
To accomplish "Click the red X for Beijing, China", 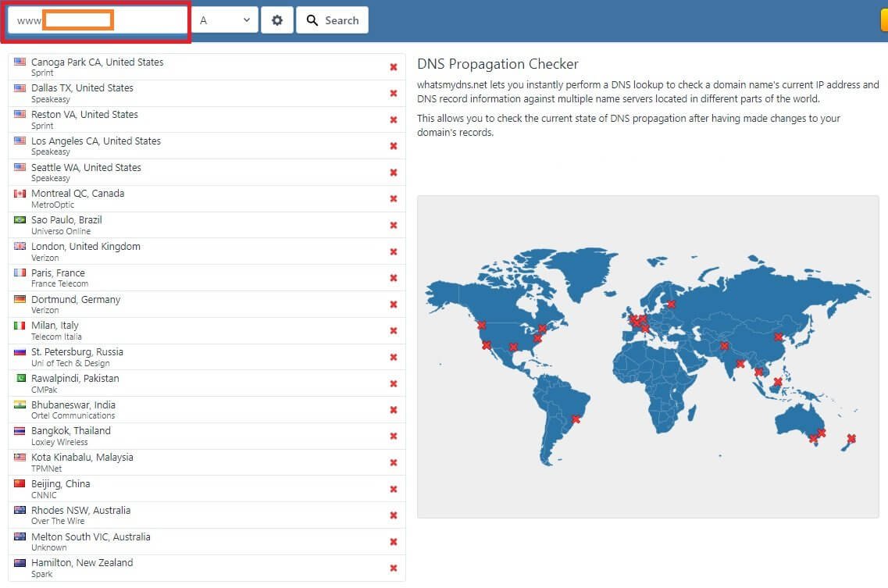I will 393,490.
